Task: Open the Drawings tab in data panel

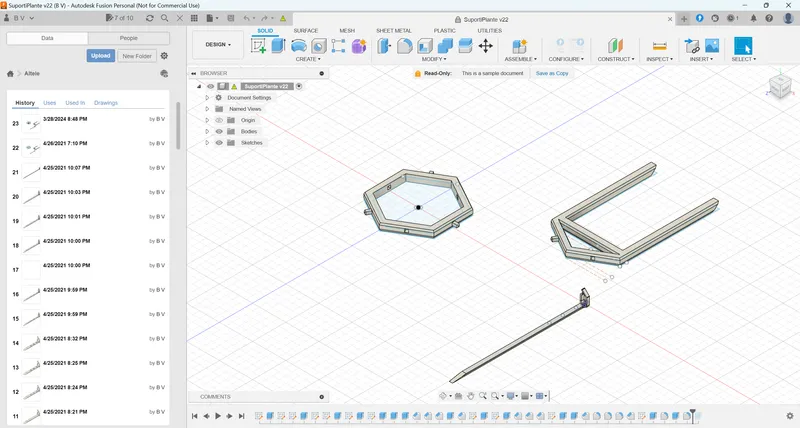Action: tap(106, 103)
